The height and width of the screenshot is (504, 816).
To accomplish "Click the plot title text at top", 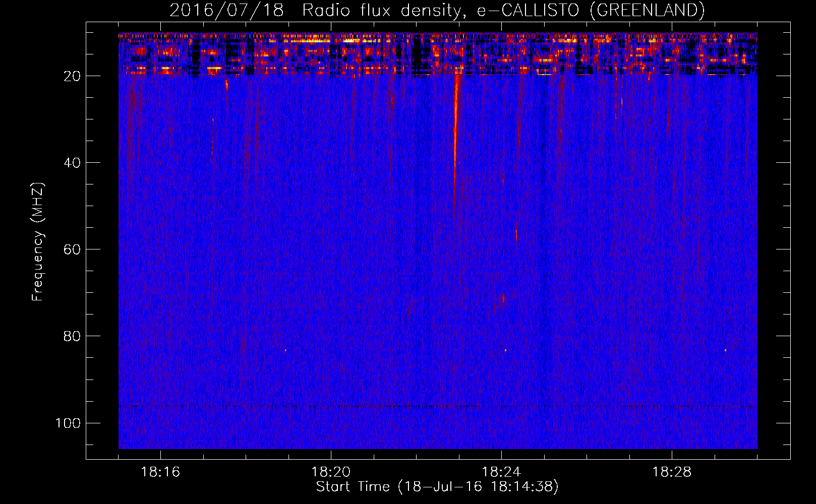I will click(x=437, y=11).
